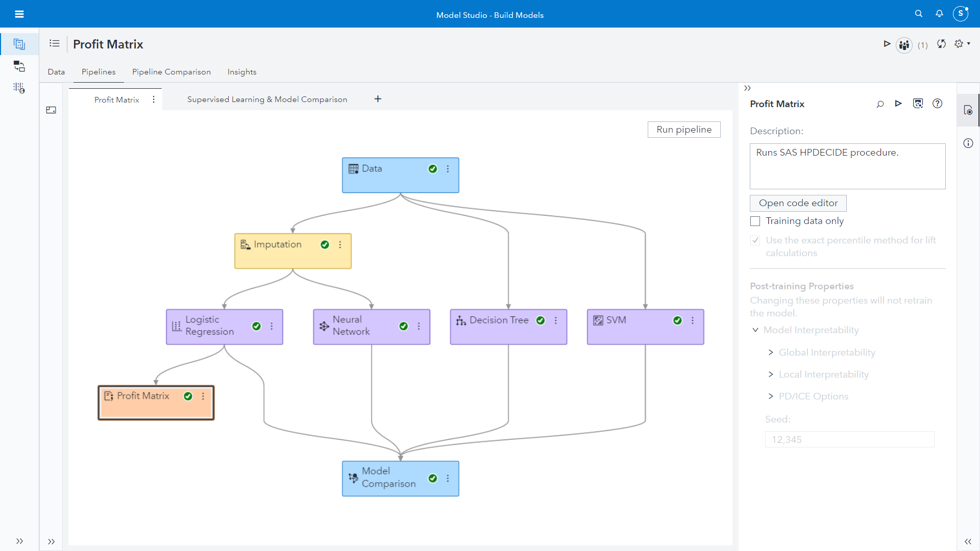Click inside the Seed input field
This screenshot has width=980, height=551.
pos(849,439)
